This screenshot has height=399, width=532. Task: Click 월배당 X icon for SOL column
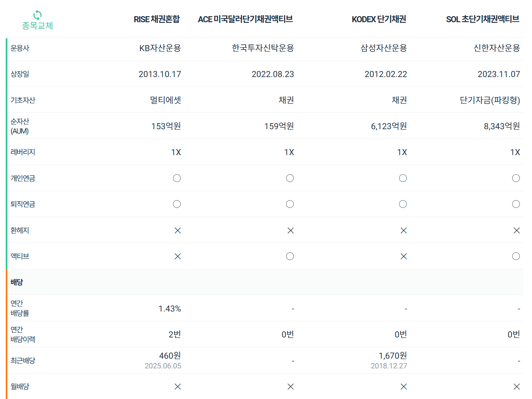pos(517,387)
